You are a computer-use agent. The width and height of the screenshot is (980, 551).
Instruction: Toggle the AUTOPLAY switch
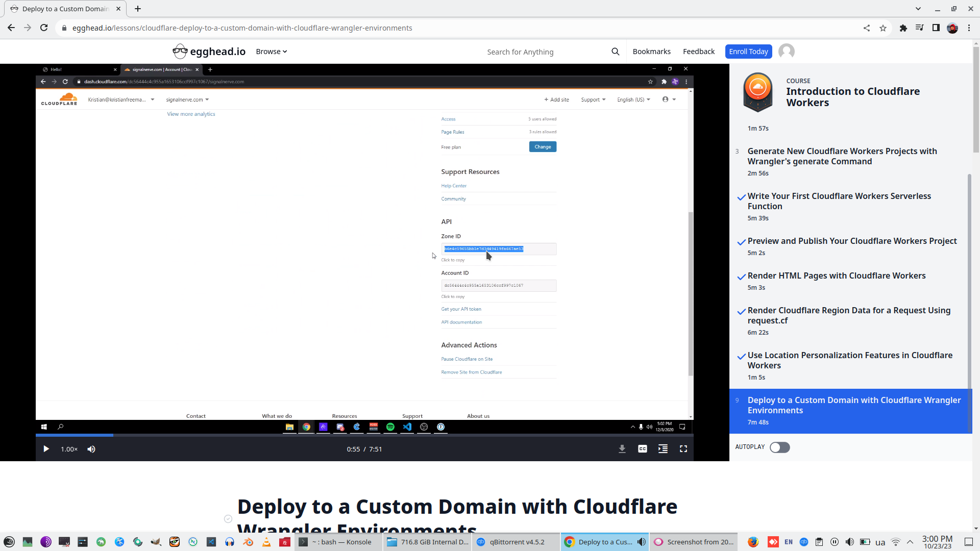pyautogui.click(x=779, y=447)
